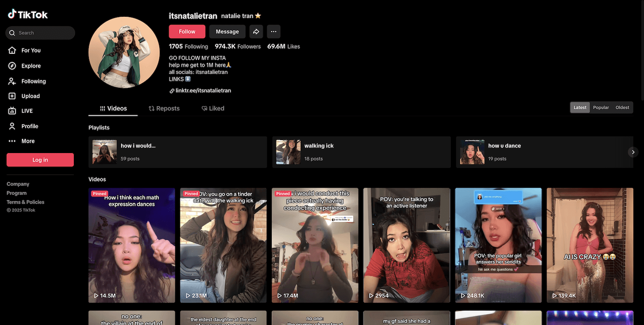
Task: Sort videos by Latest
Action: [580, 107]
